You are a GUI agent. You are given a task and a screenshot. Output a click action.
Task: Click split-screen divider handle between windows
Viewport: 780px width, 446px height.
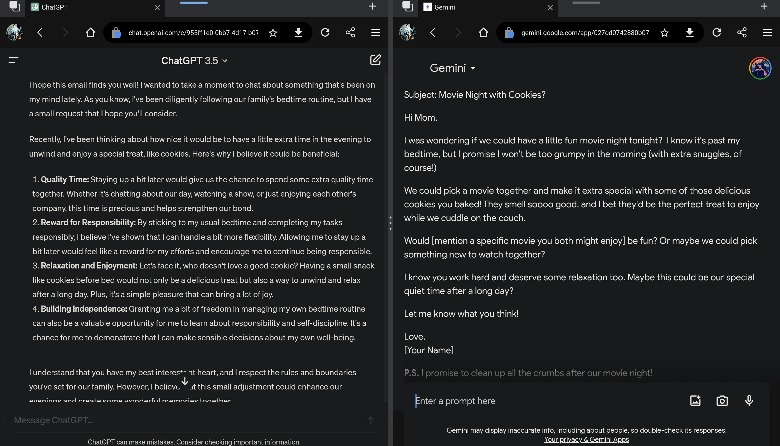pyautogui.click(x=390, y=223)
